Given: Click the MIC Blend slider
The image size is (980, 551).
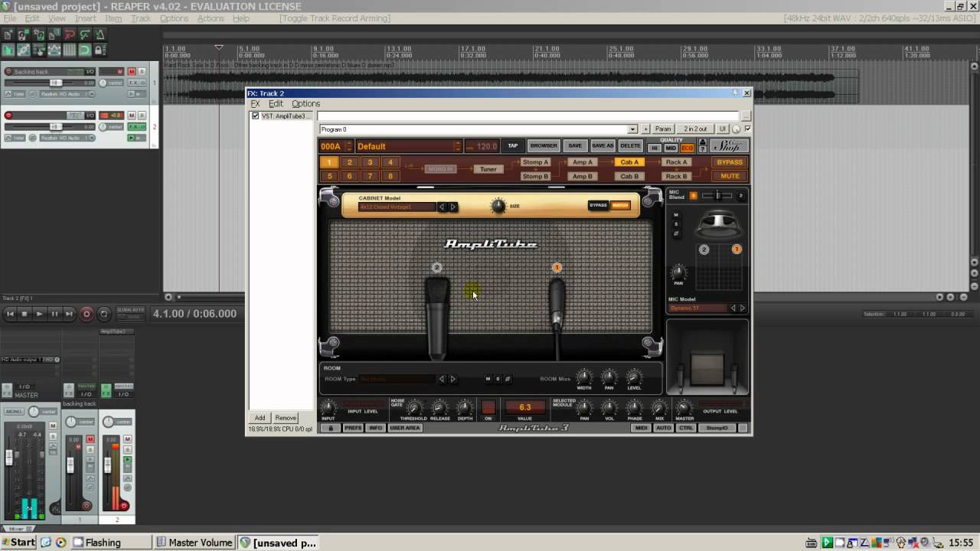Looking at the screenshot, I should click(x=718, y=196).
